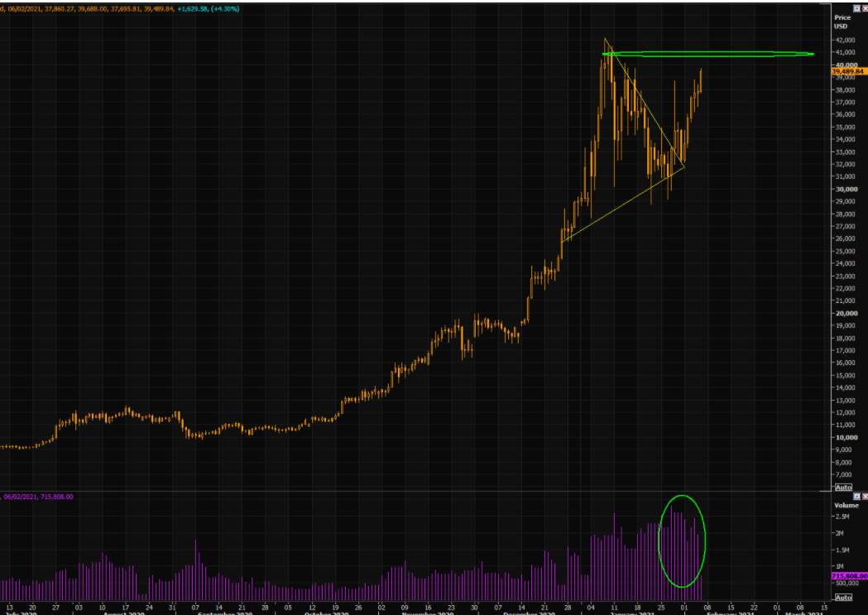This screenshot has width=868, height=615.
Task: Close the Volume panel
Action: pyautogui.click(x=866, y=497)
